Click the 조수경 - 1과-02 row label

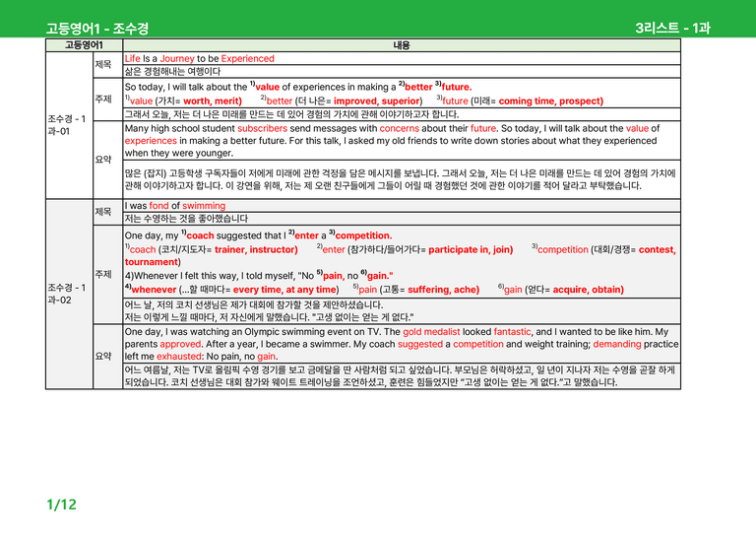click(x=67, y=294)
